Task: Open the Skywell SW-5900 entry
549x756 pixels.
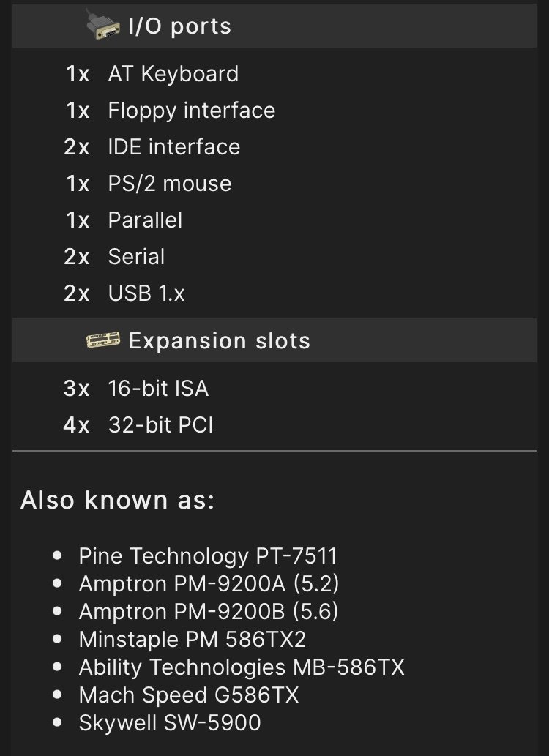Action: (169, 723)
